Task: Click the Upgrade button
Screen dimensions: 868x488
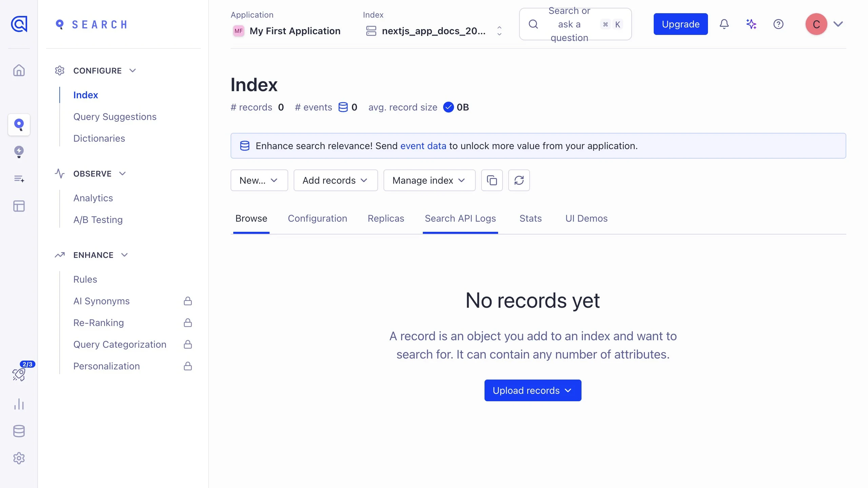Action: coord(681,24)
